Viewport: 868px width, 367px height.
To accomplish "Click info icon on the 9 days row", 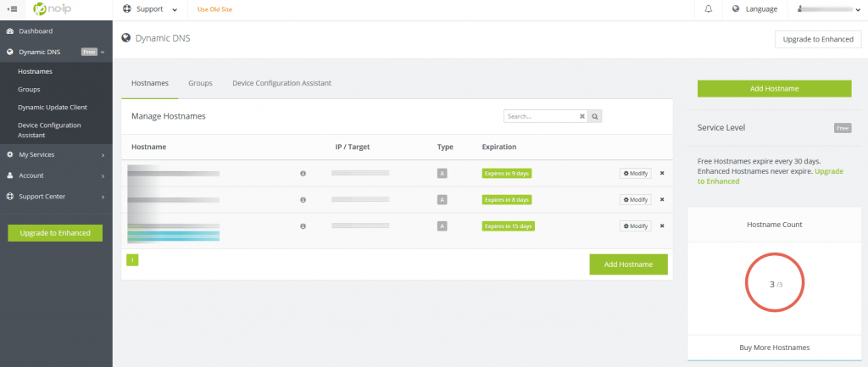I will 303,173.
